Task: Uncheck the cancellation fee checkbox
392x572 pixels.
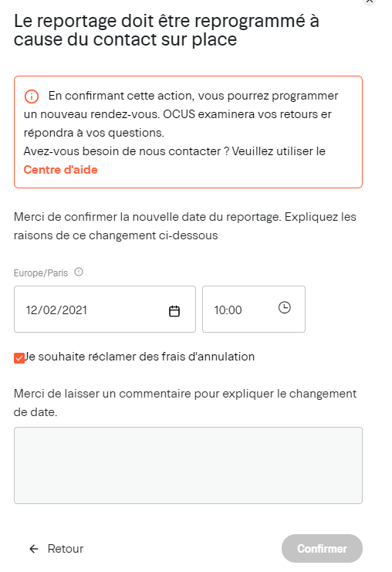Action: pyautogui.click(x=19, y=358)
